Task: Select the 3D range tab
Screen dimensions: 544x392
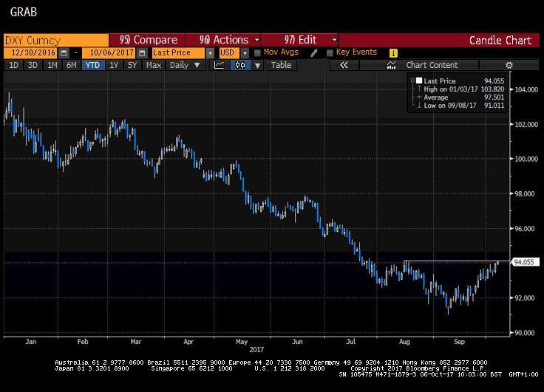Action: pos(33,65)
